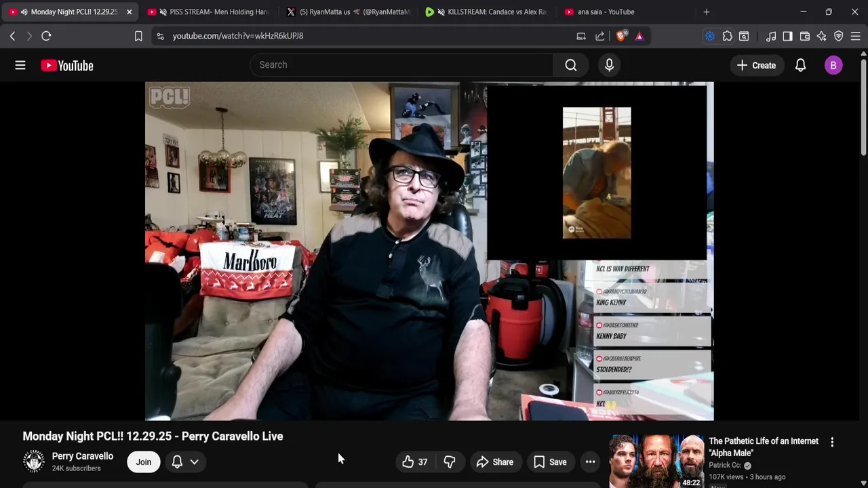Like the video with thumbs up
The height and width of the screenshot is (488, 868).
pyautogui.click(x=414, y=462)
